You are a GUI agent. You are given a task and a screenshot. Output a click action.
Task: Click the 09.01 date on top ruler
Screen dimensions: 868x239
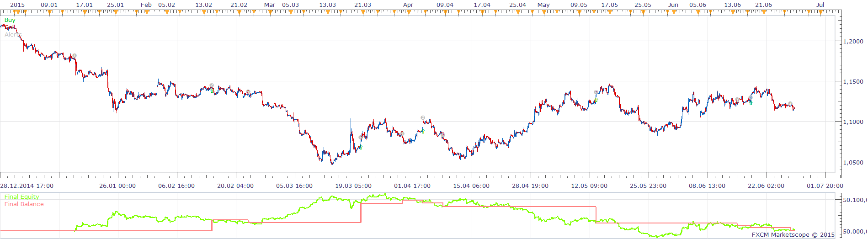click(49, 5)
